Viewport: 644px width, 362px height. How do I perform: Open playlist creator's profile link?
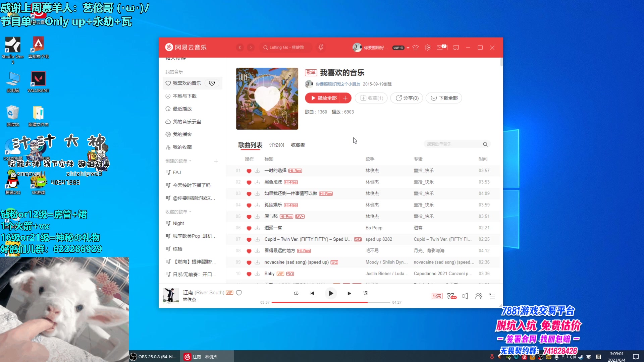point(338,84)
